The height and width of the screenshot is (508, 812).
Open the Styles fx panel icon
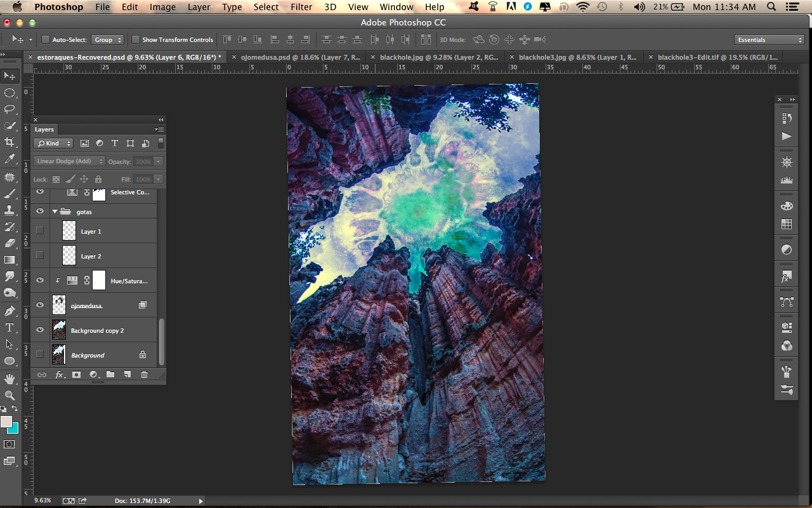(787, 277)
